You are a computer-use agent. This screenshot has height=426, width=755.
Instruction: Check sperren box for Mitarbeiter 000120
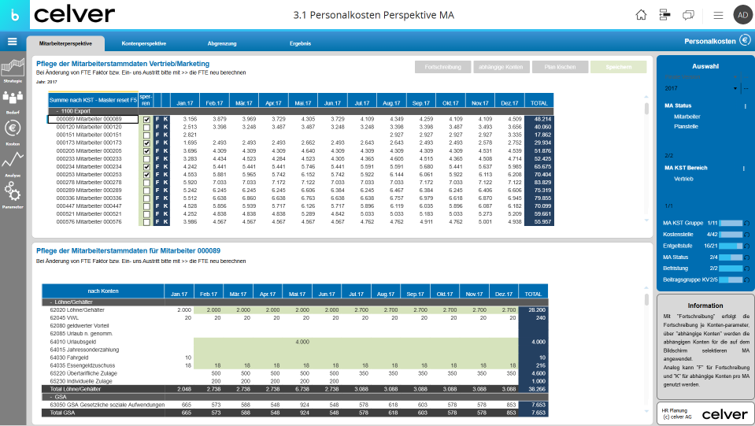[146, 128]
